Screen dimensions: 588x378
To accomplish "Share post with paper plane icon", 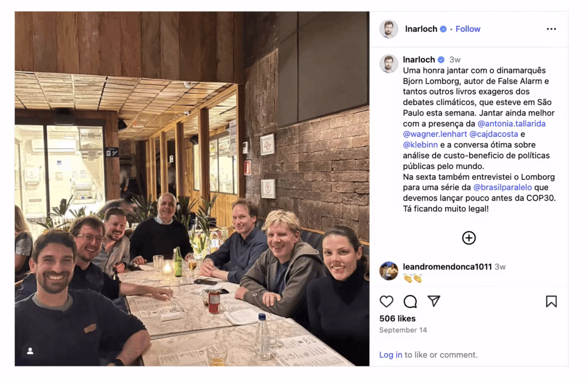I will [x=434, y=302].
